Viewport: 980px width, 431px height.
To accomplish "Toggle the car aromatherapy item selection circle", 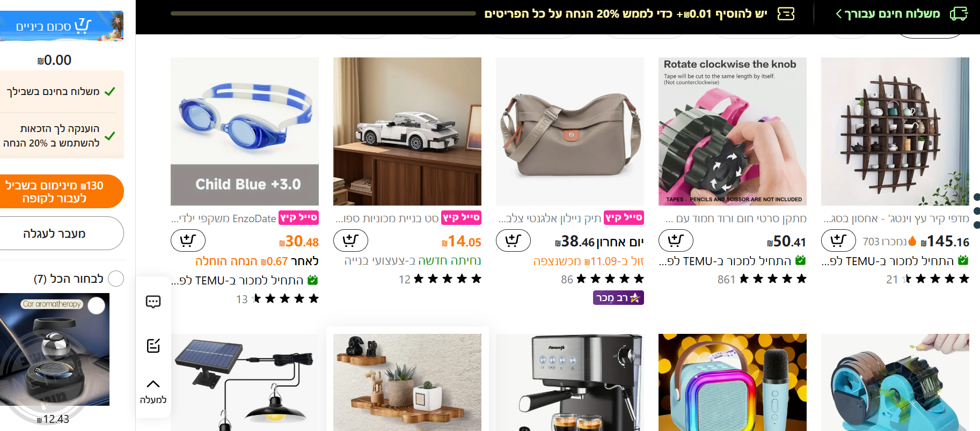I will (x=96, y=305).
